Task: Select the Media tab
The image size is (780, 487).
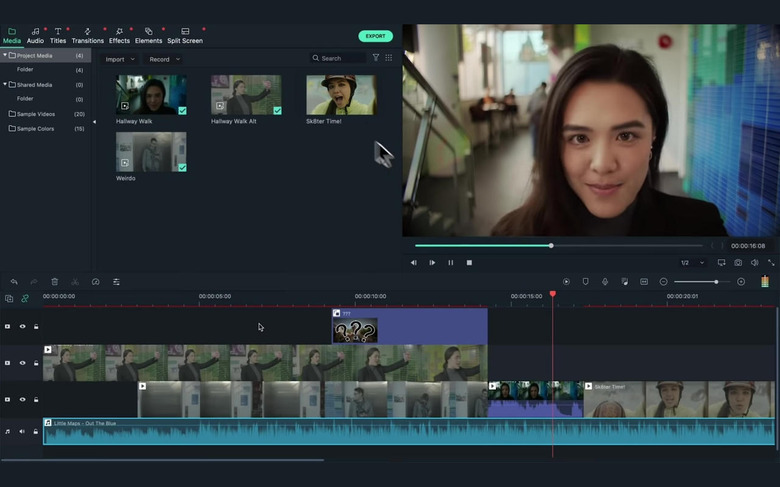Action: click(x=12, y=36)
